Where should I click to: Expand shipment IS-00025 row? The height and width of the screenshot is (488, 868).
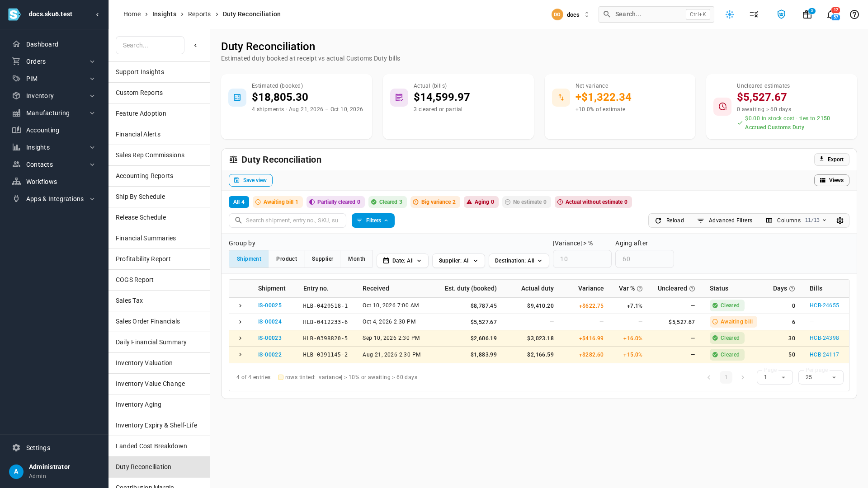click(241, 306)
